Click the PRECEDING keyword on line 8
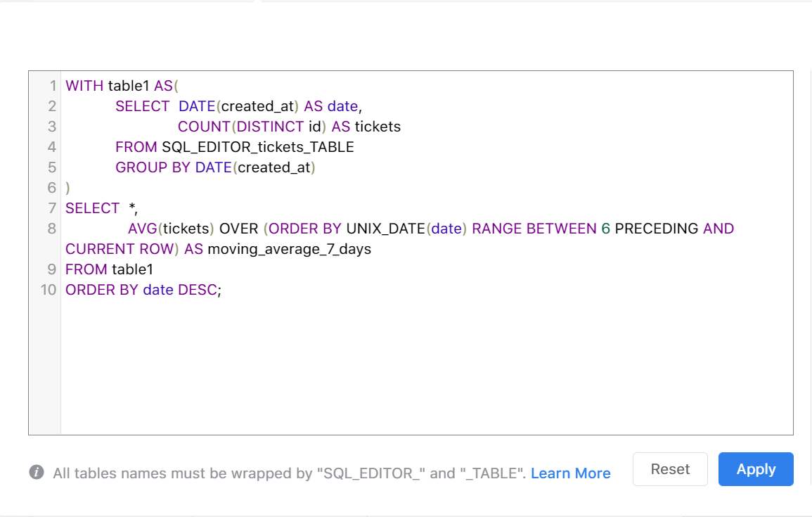The image size is (812, 517). pyautogui.click(x=656, y=229)
